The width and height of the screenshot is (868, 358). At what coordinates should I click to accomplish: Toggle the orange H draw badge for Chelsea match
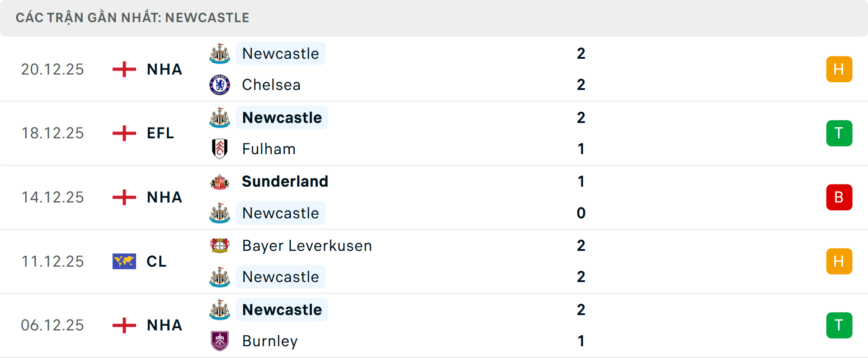[x=839, y=69]
